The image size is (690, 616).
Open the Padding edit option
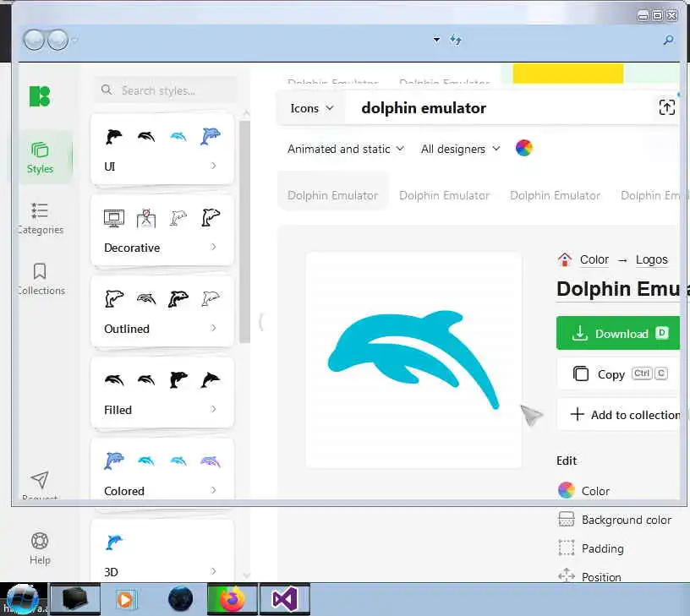point(591,548)
